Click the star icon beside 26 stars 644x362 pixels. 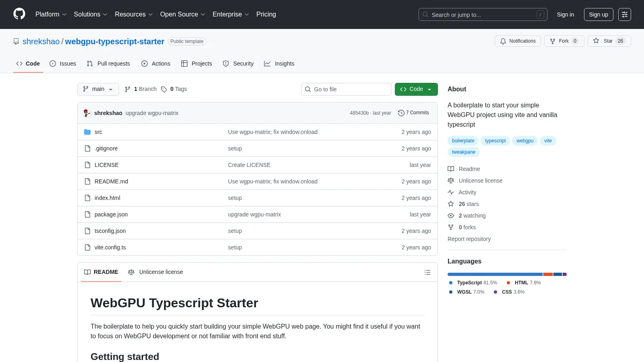[451, 204]
